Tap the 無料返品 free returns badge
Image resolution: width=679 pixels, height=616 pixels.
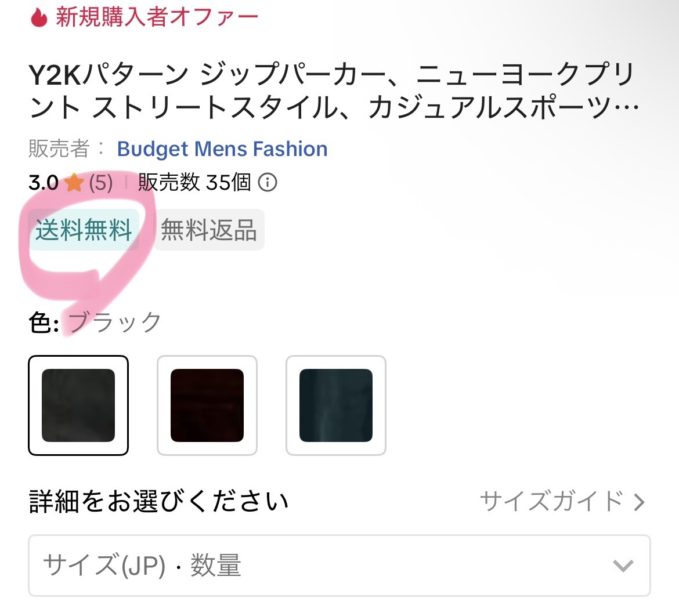tap(209, 230)
